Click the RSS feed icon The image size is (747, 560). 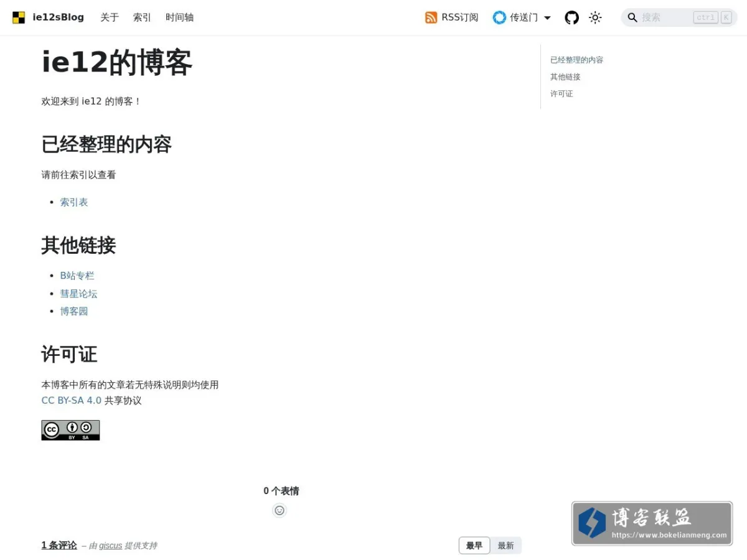coord(431,17)
